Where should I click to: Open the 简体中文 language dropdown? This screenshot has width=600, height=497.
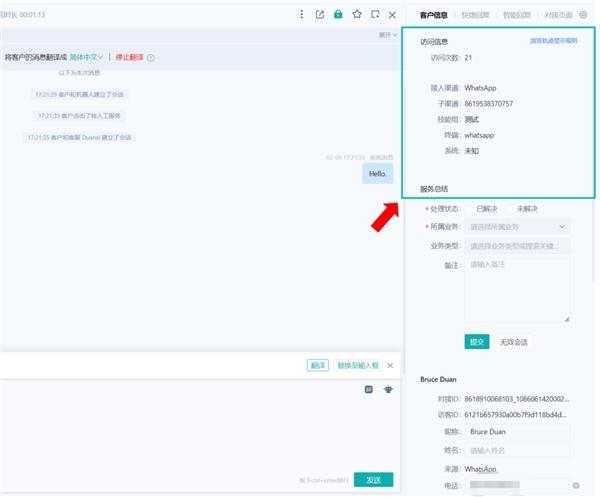pyautogui.click(x=86, y=57)
